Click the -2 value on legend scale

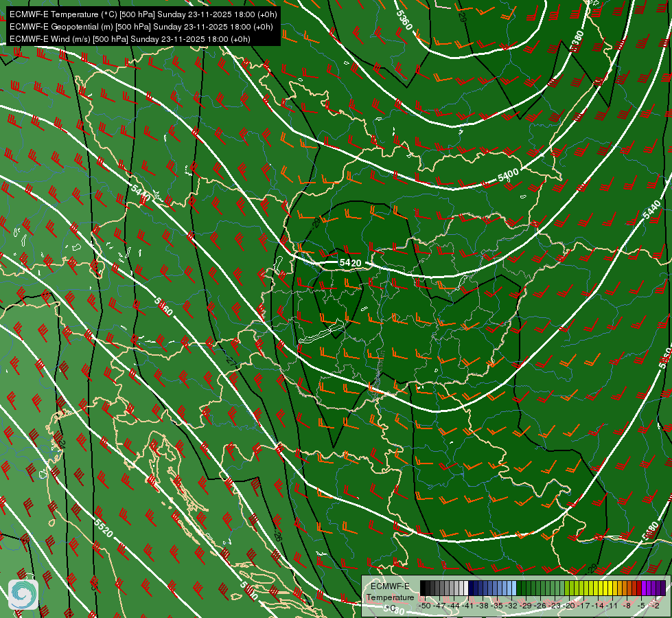656,606
